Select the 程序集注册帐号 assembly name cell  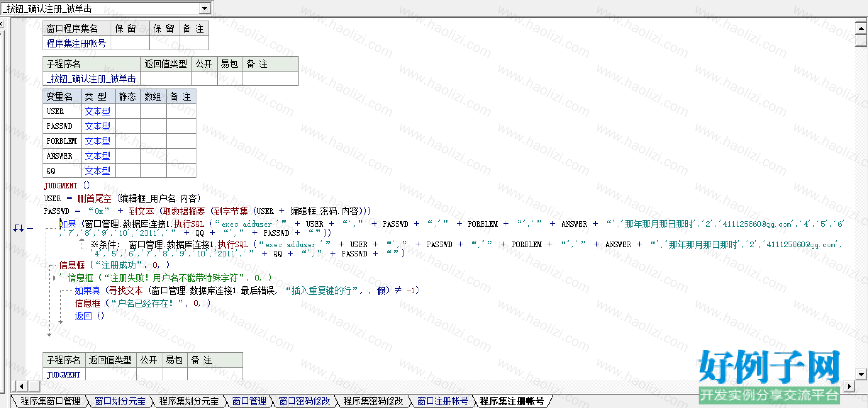pyautogui.click(x=77, y=43)
